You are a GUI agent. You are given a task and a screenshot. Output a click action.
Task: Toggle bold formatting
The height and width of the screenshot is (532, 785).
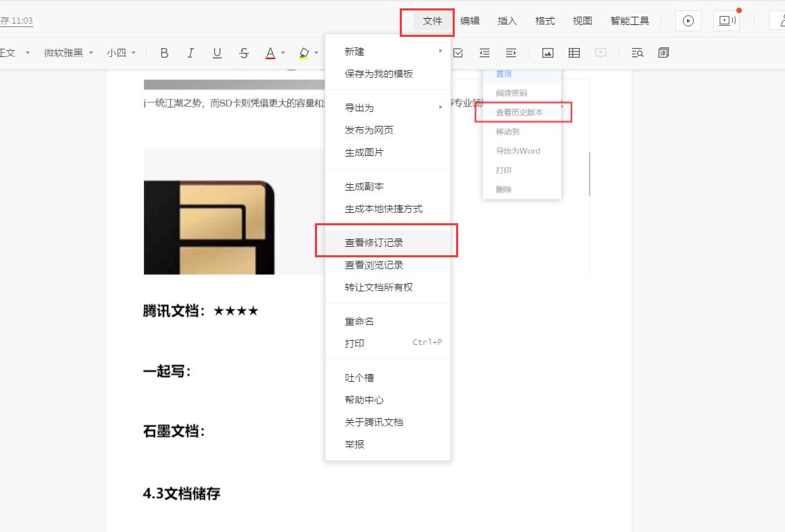point(164,52)
